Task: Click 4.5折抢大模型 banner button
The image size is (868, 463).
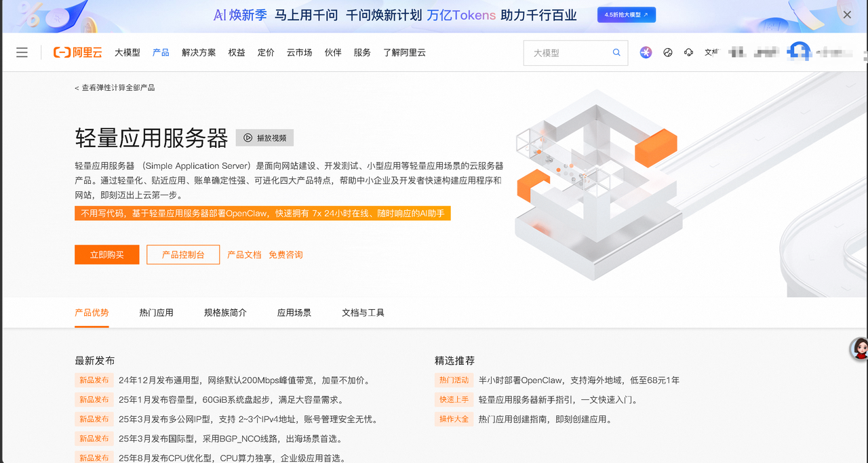Action: click(x=626, y=14)
